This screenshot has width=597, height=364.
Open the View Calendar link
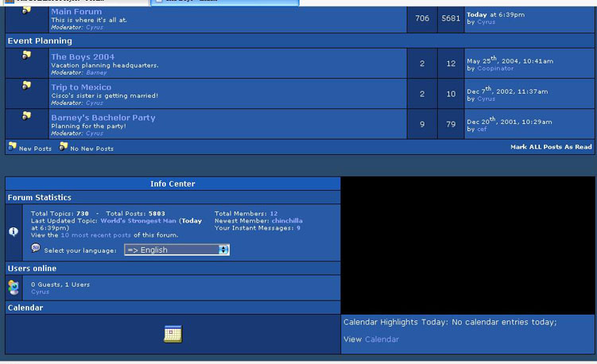[382, 339]
